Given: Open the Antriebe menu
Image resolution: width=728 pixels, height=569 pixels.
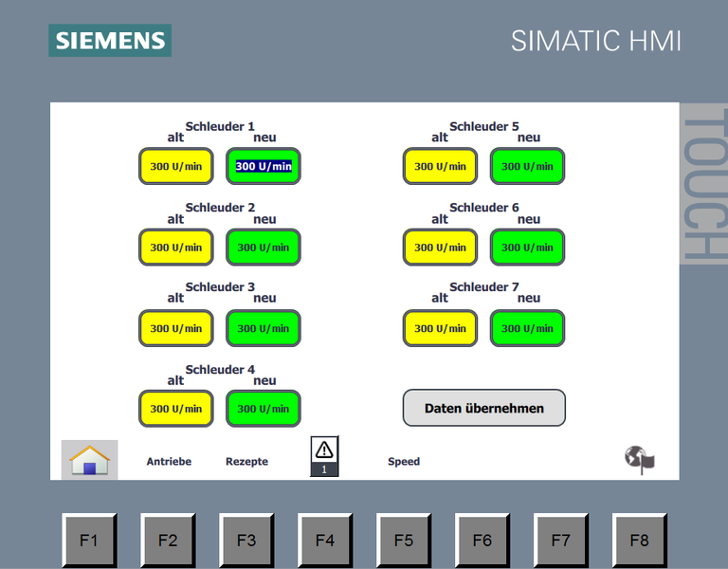Looking at the screenshot, I should pos(169,462).
